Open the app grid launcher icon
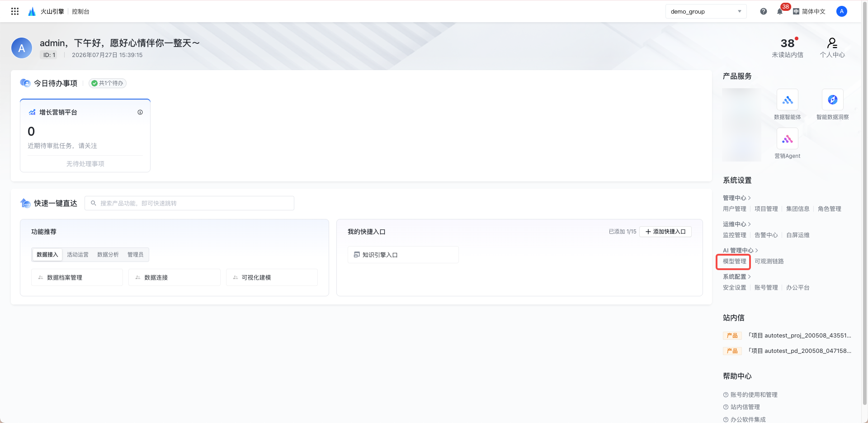 [x=15, y=11]
